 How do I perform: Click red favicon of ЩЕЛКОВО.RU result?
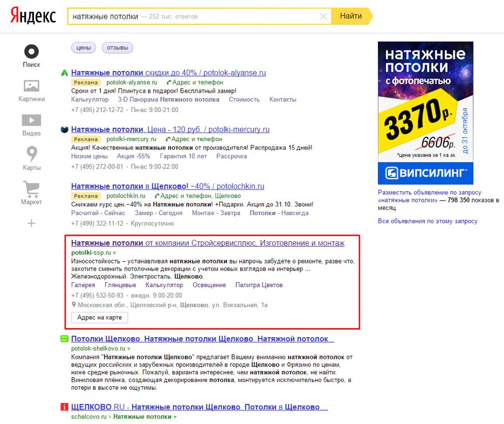pos(64,407)
